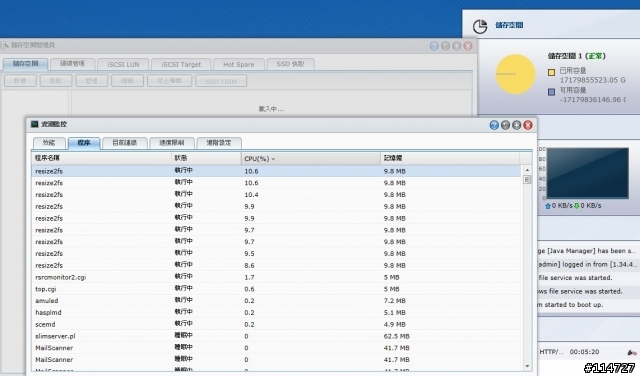Click the process list scrollbar up arrow
Screen dimensions: 640x376
(x=527, y=170)
